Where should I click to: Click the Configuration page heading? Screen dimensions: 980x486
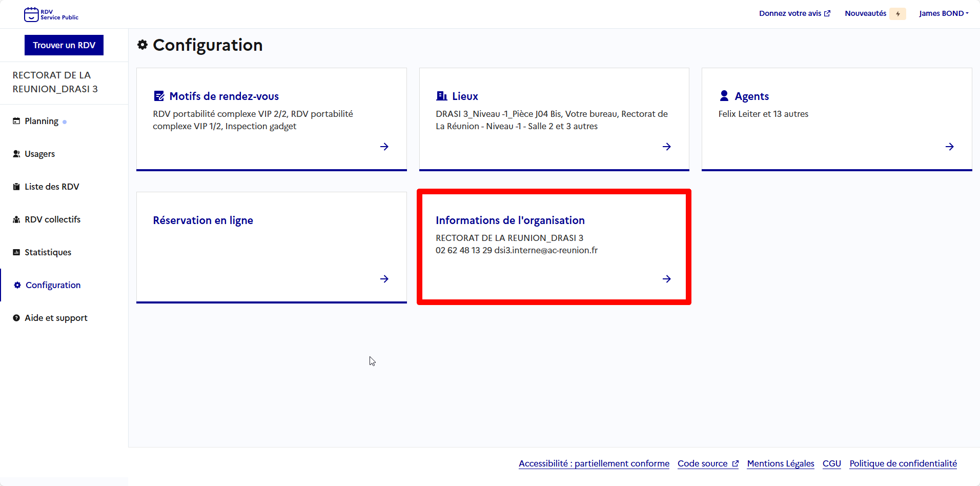[208, 45]
